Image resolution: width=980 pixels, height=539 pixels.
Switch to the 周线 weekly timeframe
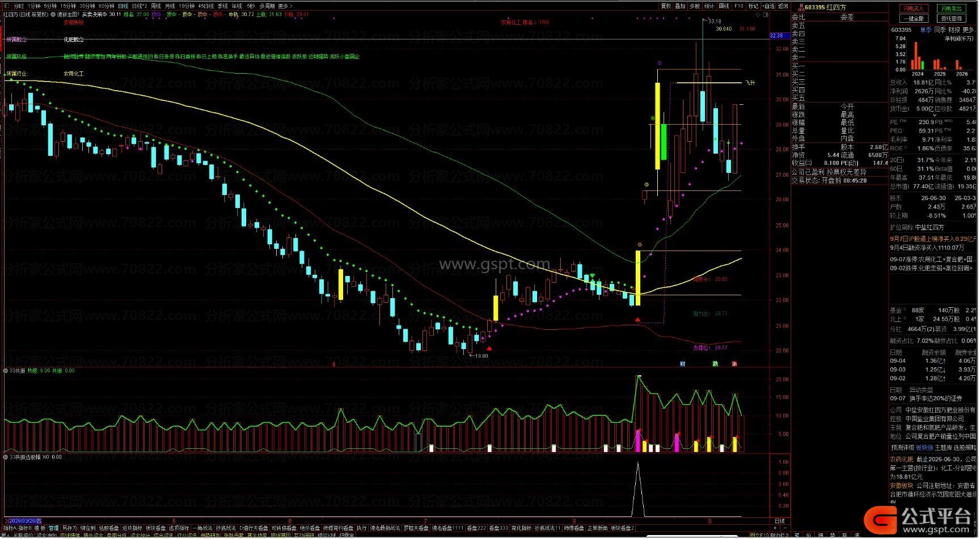point(155,6)
